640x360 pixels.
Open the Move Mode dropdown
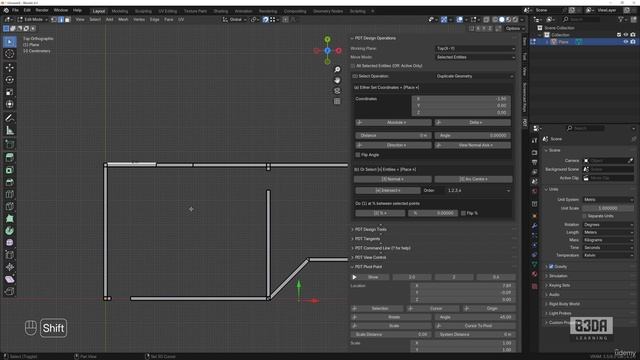coord(475,57)
